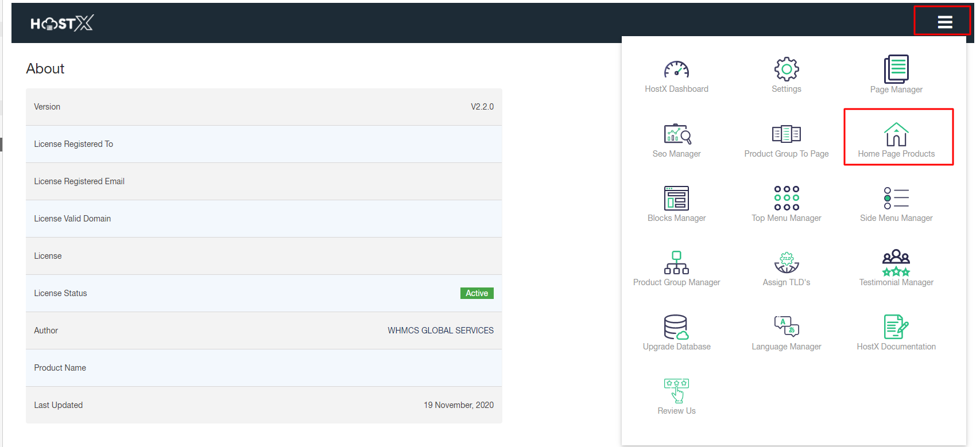Image resolution: width=980 pixels, height=447 pixels.
Task: Open the Assign TLD's icon
Action: pos(786,263)
